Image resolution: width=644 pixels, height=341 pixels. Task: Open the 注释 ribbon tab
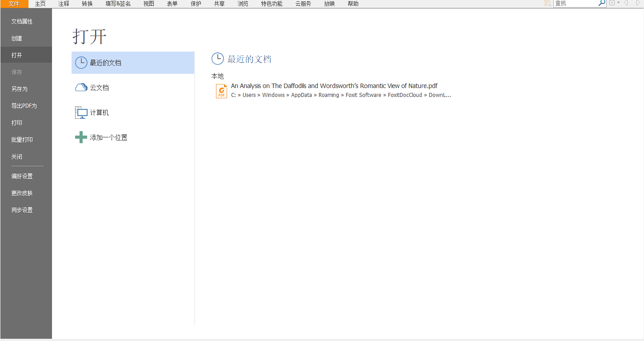click(64, 4)
